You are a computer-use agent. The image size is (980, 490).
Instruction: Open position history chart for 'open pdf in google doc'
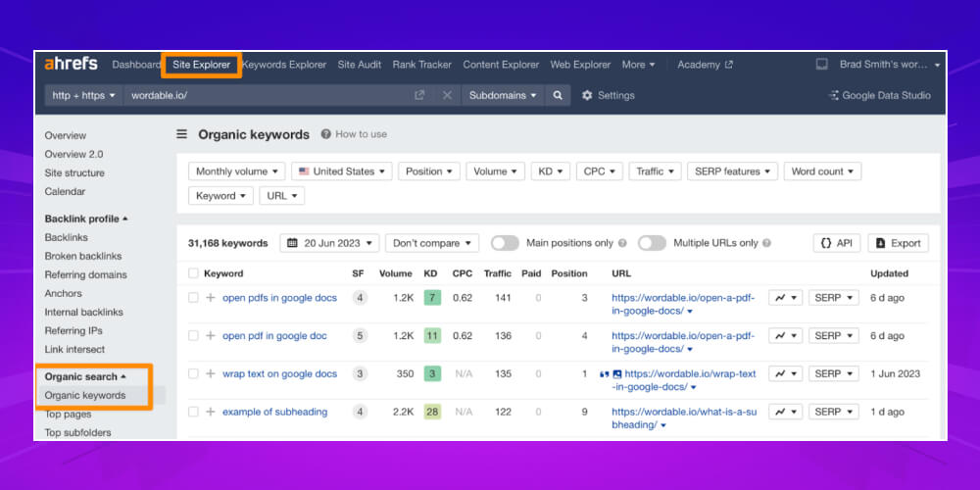coord(786,335)
